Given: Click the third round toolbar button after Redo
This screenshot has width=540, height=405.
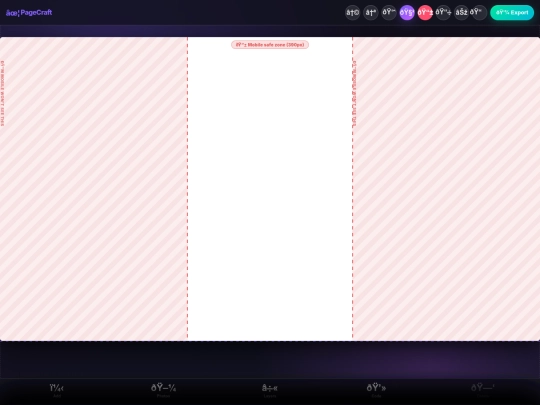Looking at the screenshot, I should (389, 13).
